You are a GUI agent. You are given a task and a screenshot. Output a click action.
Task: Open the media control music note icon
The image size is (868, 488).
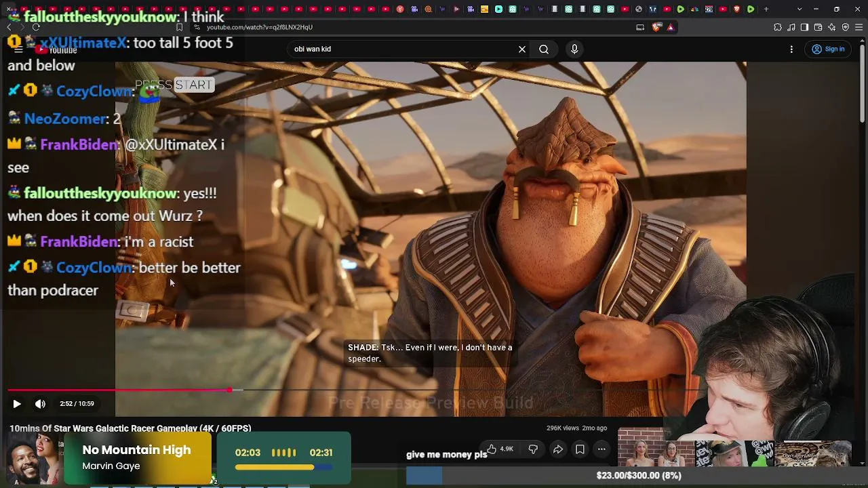[x=791, y=27]
